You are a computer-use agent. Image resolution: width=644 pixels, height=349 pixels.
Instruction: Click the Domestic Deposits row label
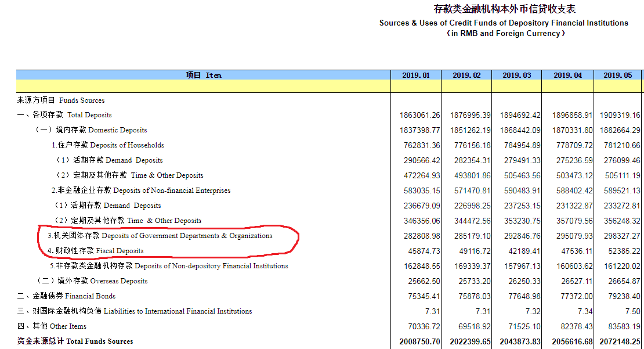91,130
